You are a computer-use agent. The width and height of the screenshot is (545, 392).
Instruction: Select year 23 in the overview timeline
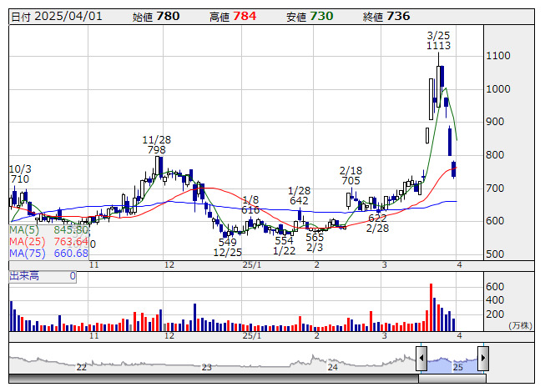207,367
